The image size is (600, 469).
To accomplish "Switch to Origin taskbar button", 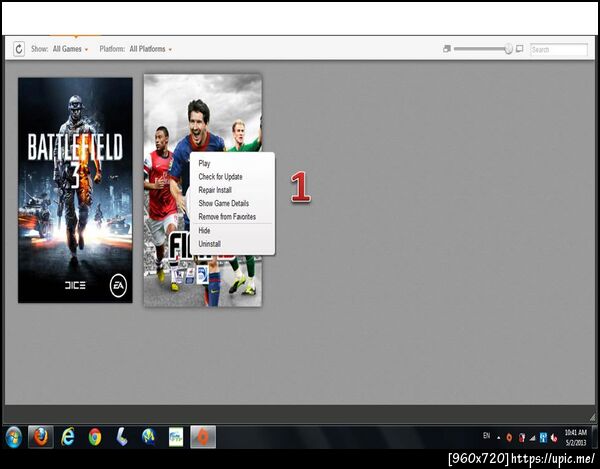I will [x=203, y=437].
